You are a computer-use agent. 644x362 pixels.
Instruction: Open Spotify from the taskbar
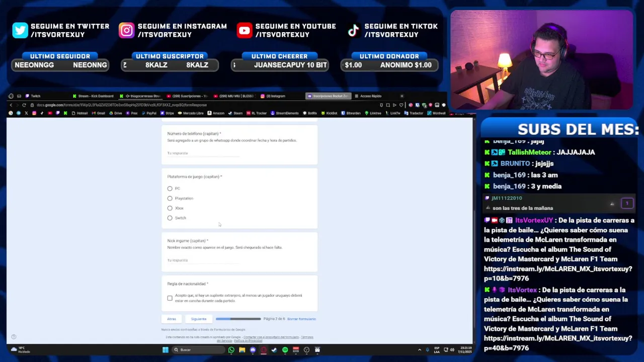point(285,349)
